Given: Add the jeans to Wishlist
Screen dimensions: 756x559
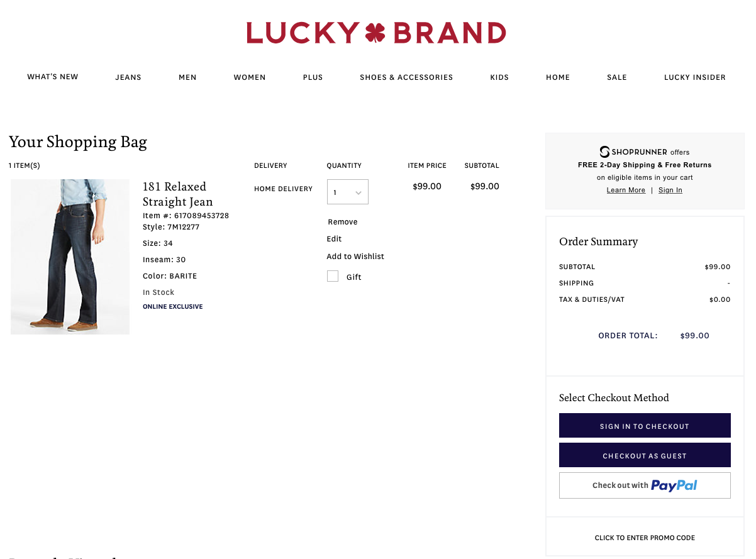Looking at the screenshot, I should (x=355, y=257).
